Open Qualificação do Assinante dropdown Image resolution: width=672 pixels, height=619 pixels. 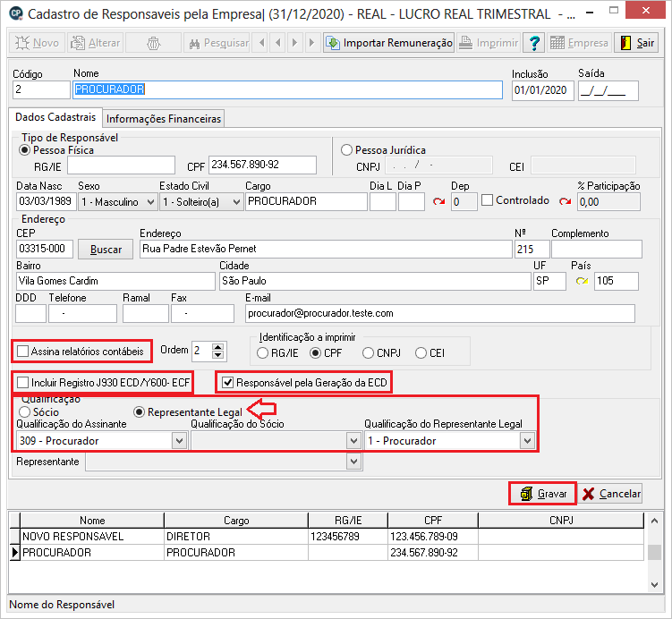(179, 441)
